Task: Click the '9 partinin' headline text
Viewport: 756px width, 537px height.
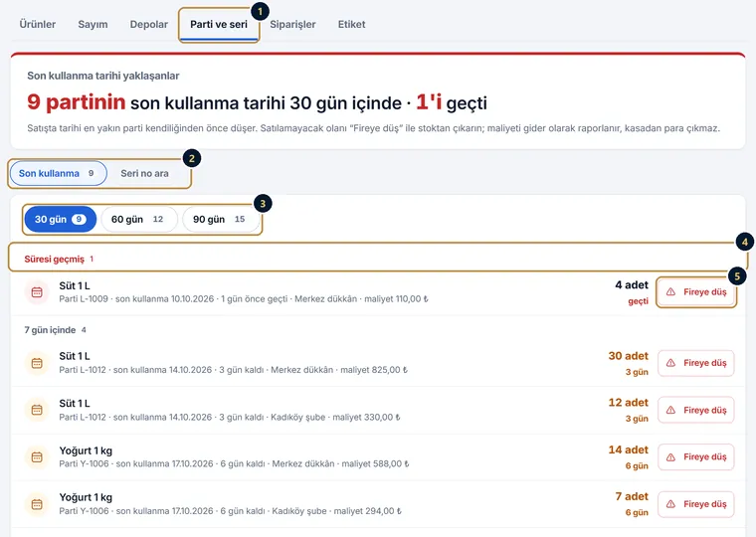Action: coord(77,102)
